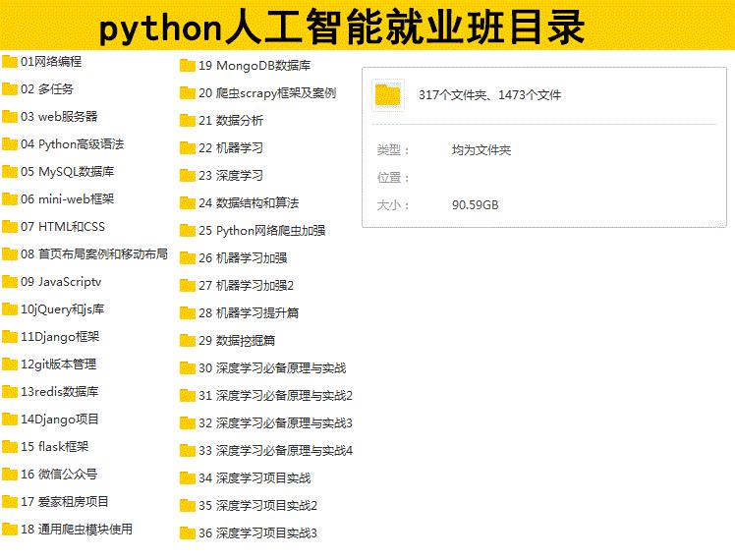This screenshot has height=560, width=735.
Task: Open folder icon for 05 MySQL数据库
Action: click(10, 172)
